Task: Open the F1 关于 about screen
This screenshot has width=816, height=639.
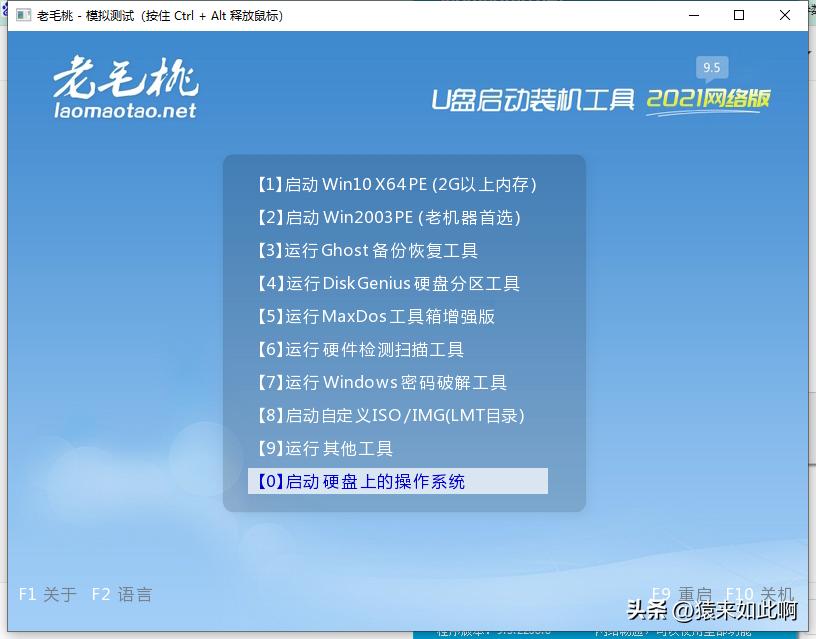Action: tap(46, 594)
